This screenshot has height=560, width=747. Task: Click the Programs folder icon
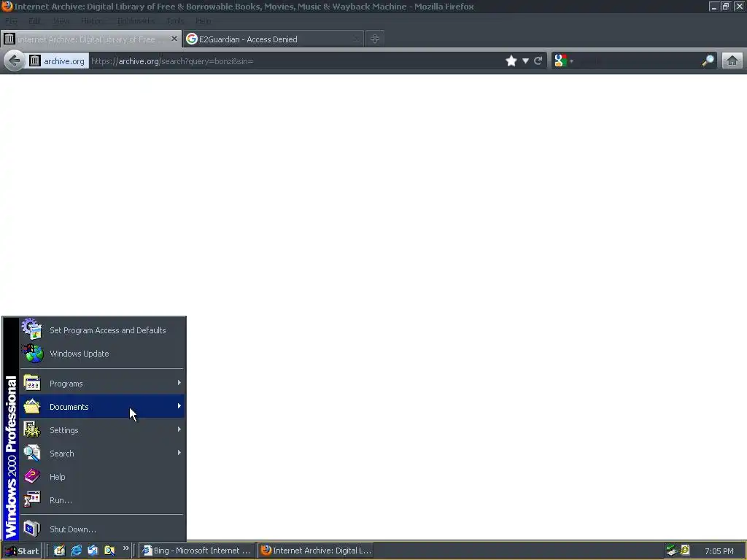pyautogui.click(x=32, y=383)
